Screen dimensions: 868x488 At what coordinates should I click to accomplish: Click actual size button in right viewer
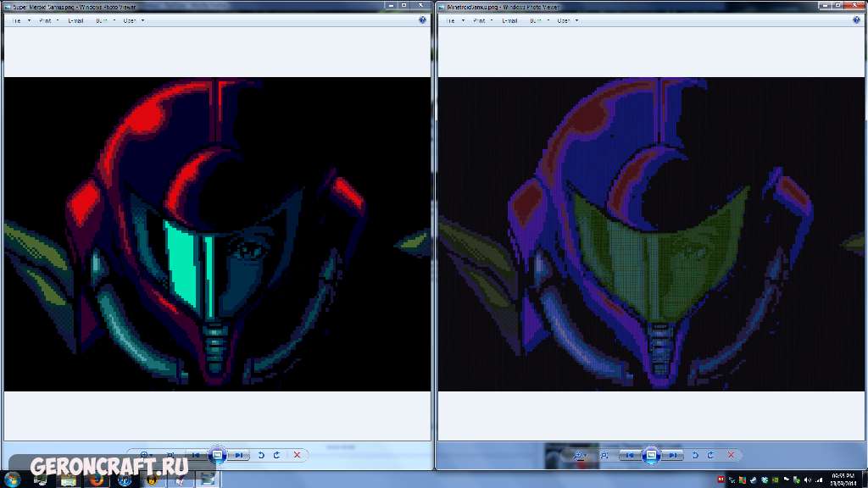[603, 455]
